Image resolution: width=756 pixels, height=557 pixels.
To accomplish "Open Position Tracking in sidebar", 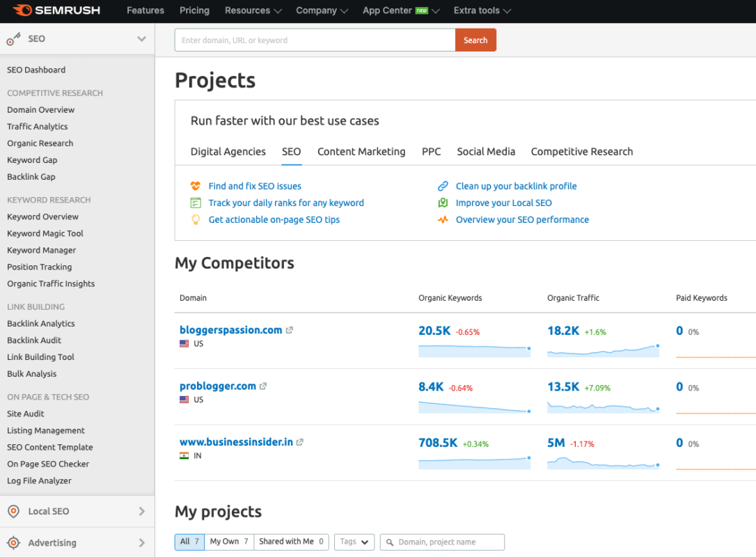I will coord(39,267).
